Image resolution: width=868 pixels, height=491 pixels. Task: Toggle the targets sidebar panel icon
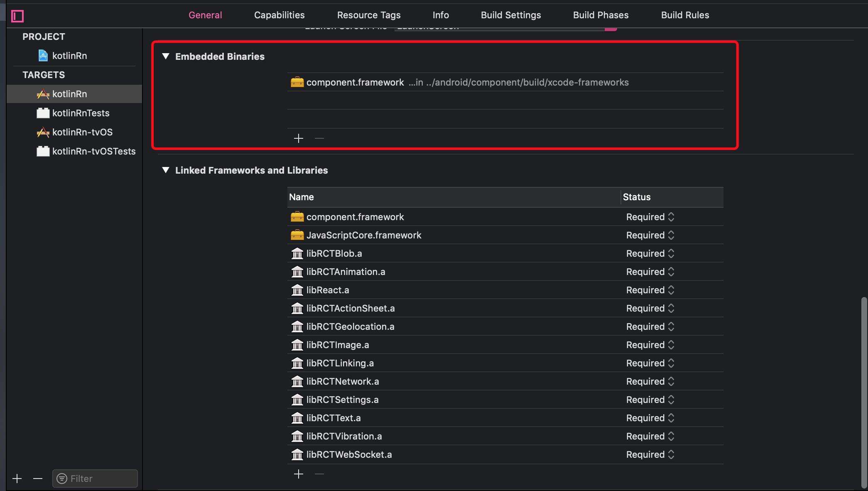pos(17,16)
